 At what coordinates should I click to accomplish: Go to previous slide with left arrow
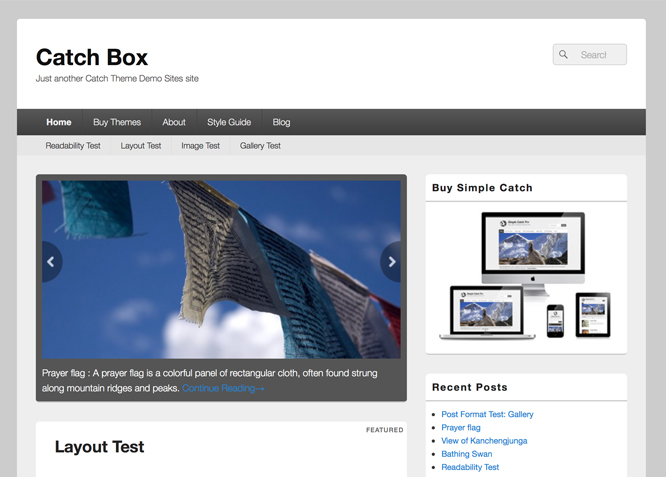[x=50, y=262]
